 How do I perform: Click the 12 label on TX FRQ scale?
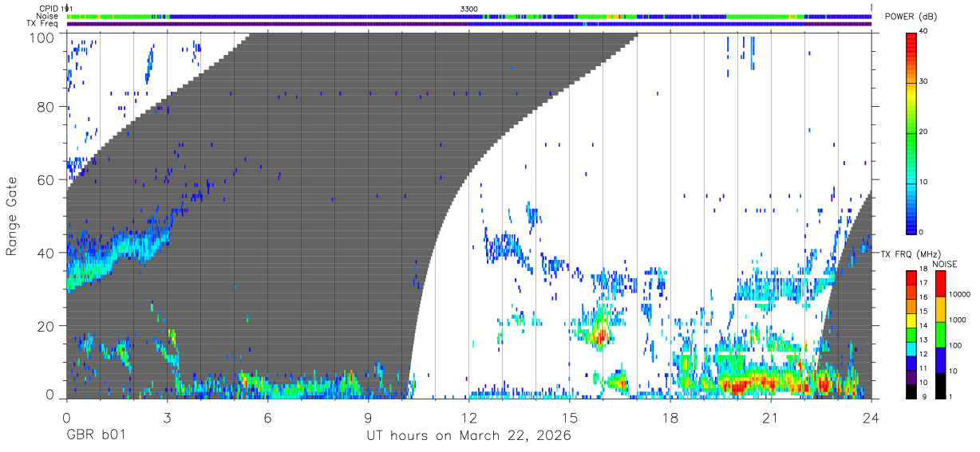[x=922, y=353]
